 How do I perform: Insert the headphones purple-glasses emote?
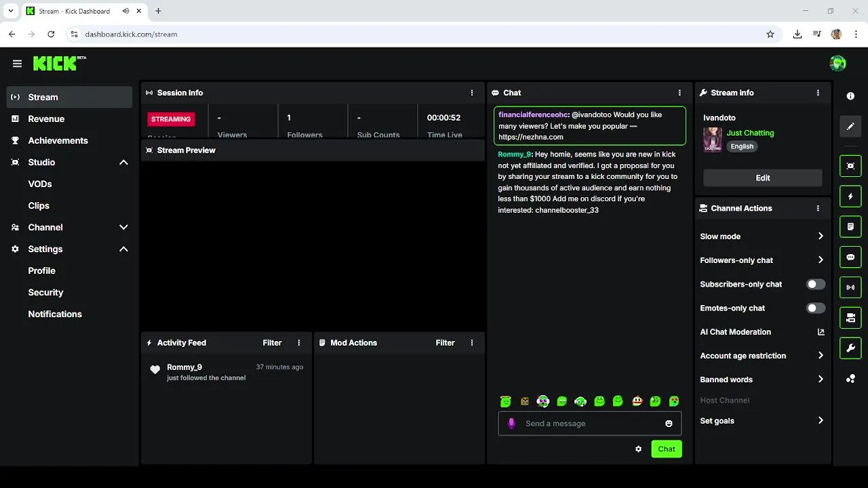(542, 401)
